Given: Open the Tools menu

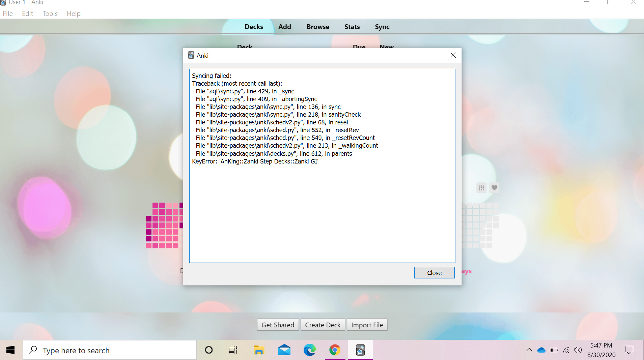Looking at the screenshot, I should [50, 13].
